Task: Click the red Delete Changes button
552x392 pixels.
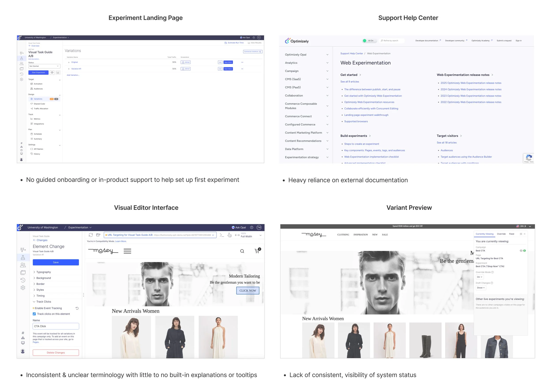Action: [56, 353]
